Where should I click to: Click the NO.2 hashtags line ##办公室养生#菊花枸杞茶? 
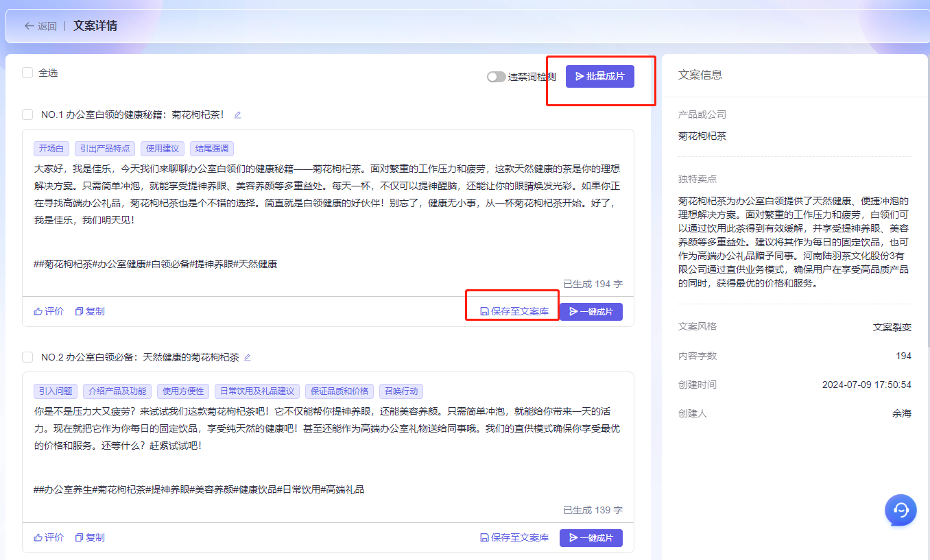(199, 489)
